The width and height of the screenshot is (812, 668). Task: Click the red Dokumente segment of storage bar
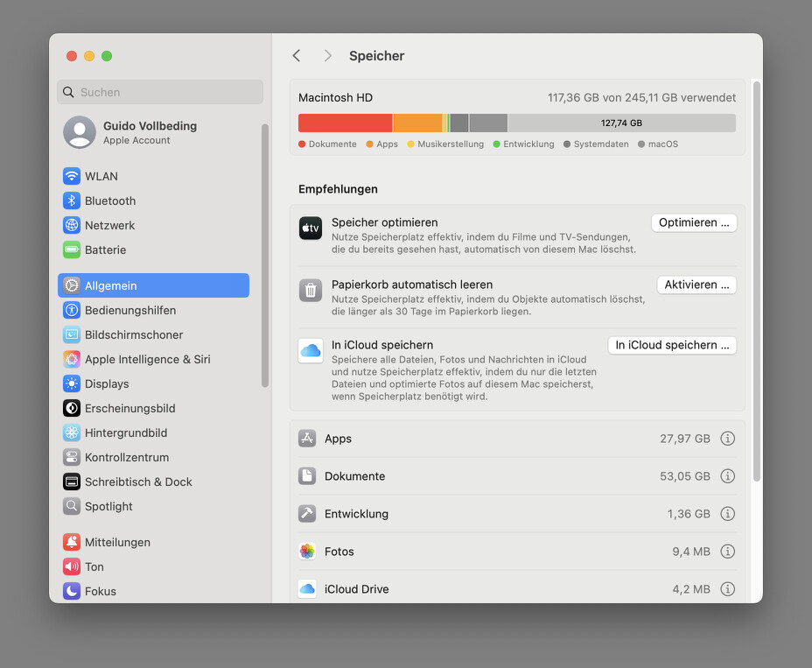(x=346, y=123)
